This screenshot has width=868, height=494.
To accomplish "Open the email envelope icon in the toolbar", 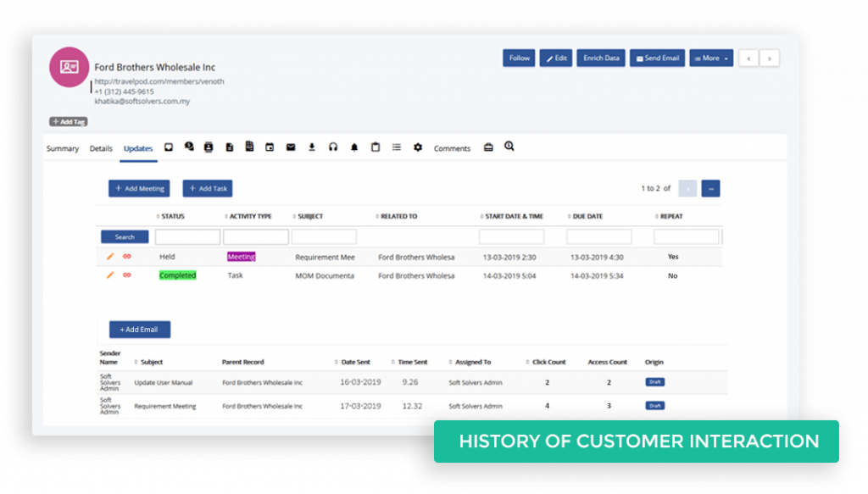I will tap(292, 147).
